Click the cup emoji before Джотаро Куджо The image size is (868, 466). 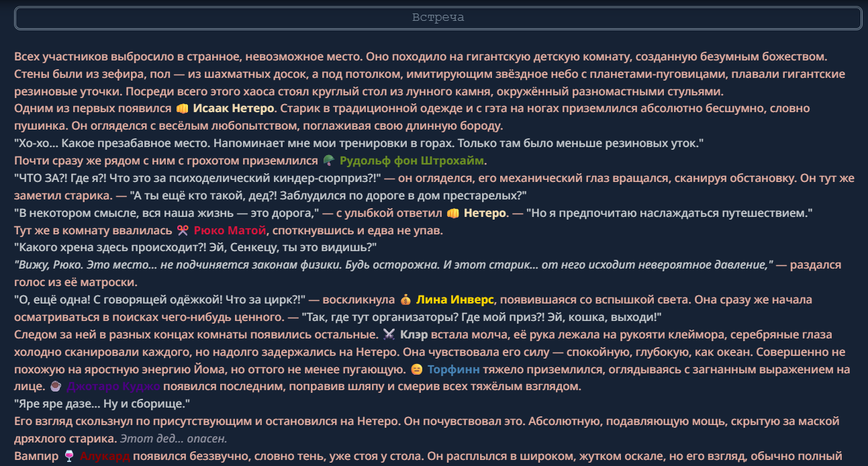[x=56, y=387]
